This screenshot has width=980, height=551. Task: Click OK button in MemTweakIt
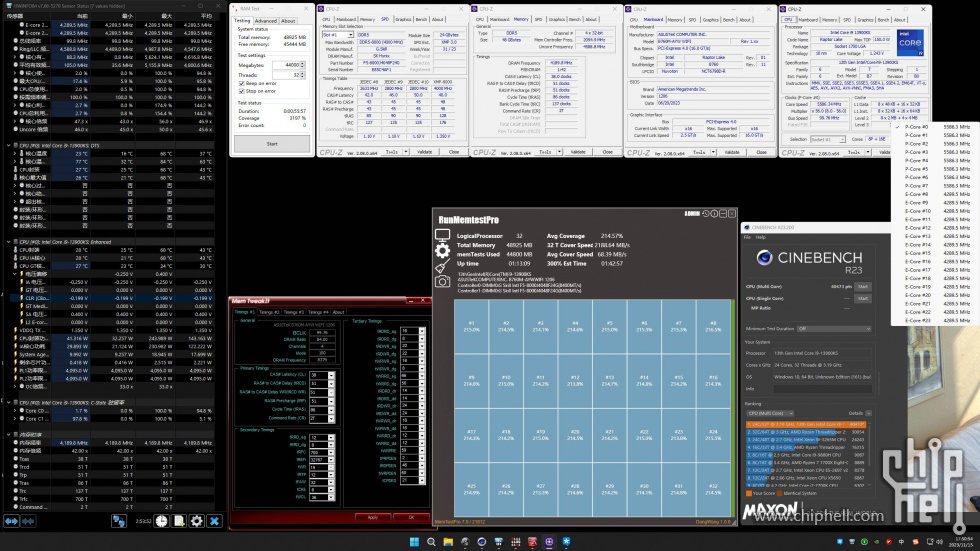(411, 517)
